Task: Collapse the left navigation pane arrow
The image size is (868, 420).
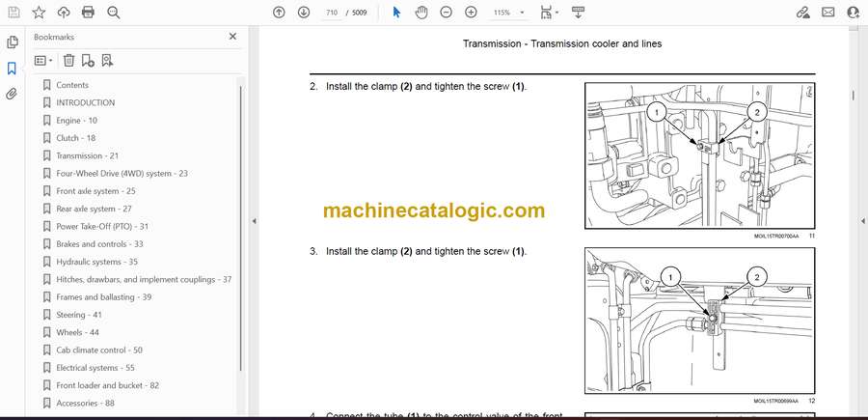Action: click(254, 221)
